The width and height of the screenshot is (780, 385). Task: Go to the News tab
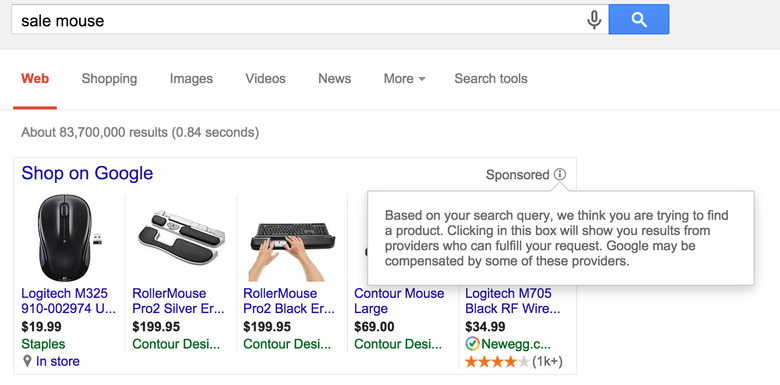pos(334,79)
